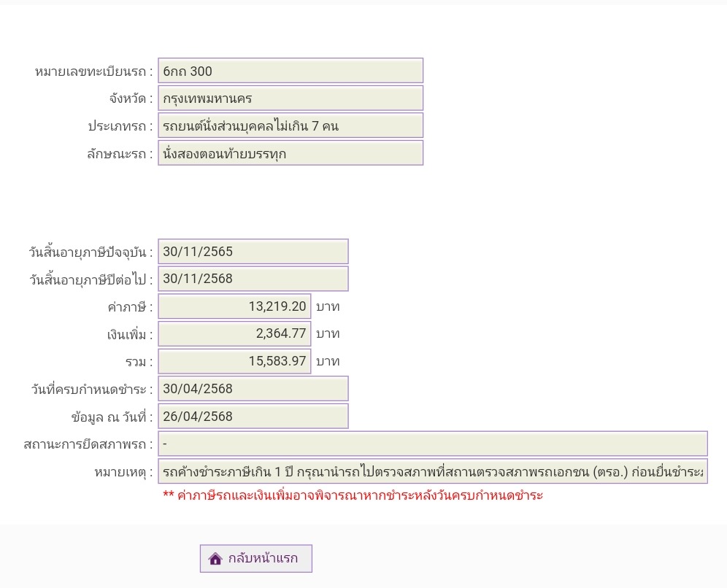Select the data-as-of date field 26/04/2568
This screenshot has width=727, height=588.
(x=253, y=416)
